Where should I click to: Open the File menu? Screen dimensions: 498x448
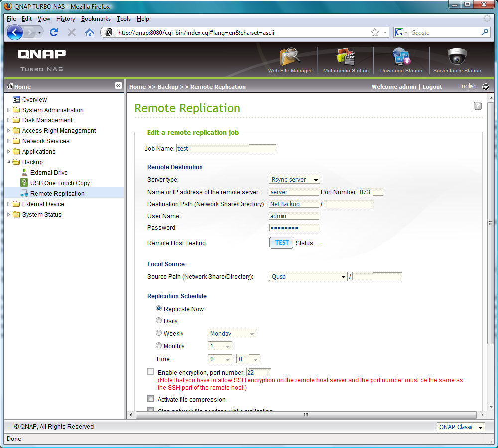pos(11,19)
